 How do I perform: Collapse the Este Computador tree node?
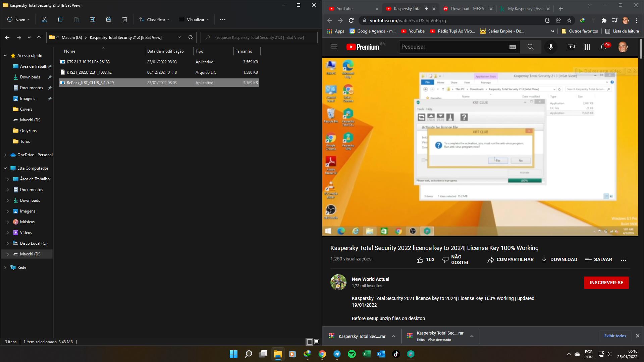tap(5, 168)
